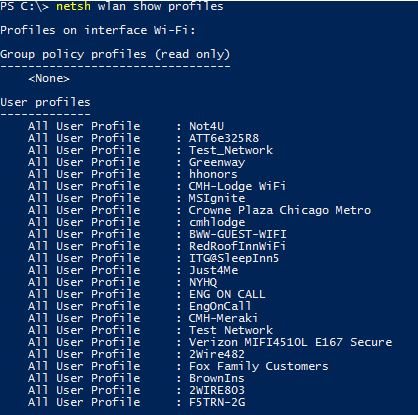Select the RedRoofInnWiFi profile text
418x415 pixels.
[237, 246]
